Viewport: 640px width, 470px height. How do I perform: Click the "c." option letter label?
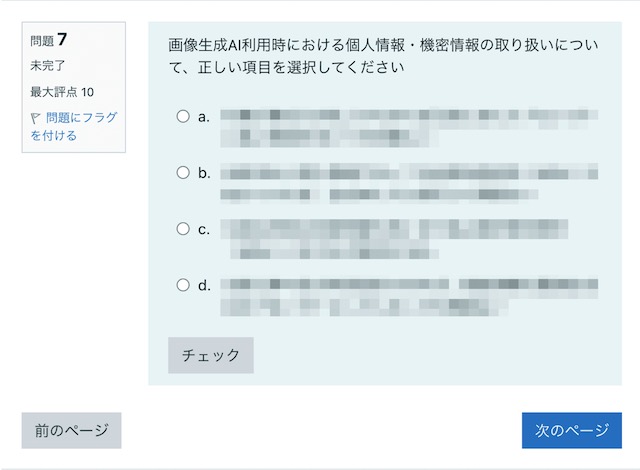pos(204,230)
